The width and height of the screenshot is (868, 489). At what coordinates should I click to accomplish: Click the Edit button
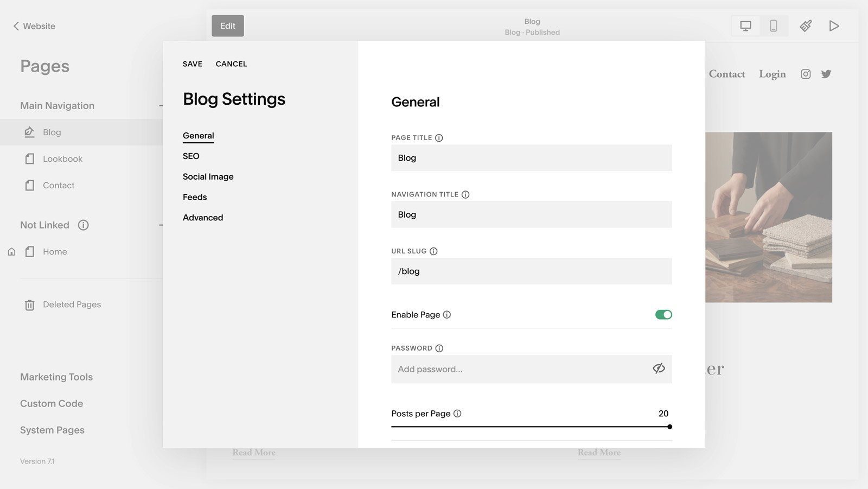(228, 26)
